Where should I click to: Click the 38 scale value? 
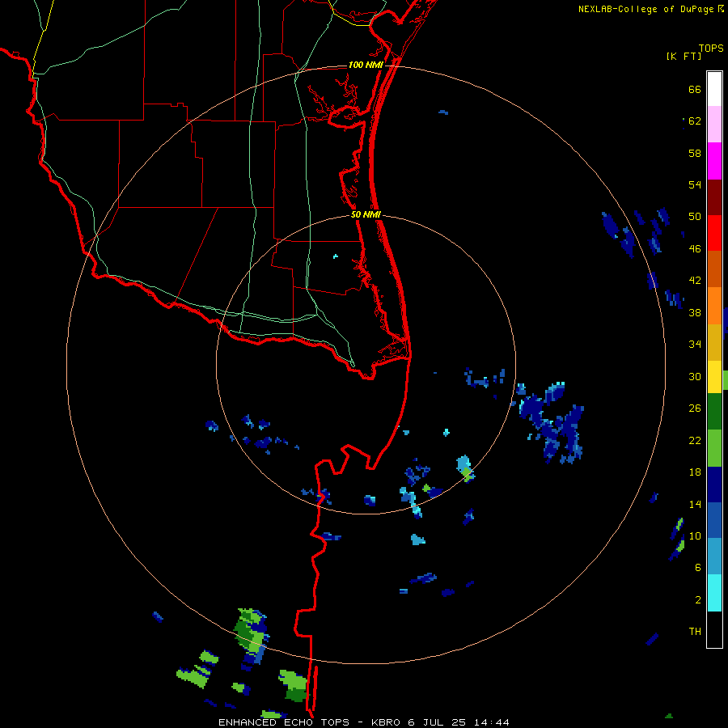tap(695, 312)
